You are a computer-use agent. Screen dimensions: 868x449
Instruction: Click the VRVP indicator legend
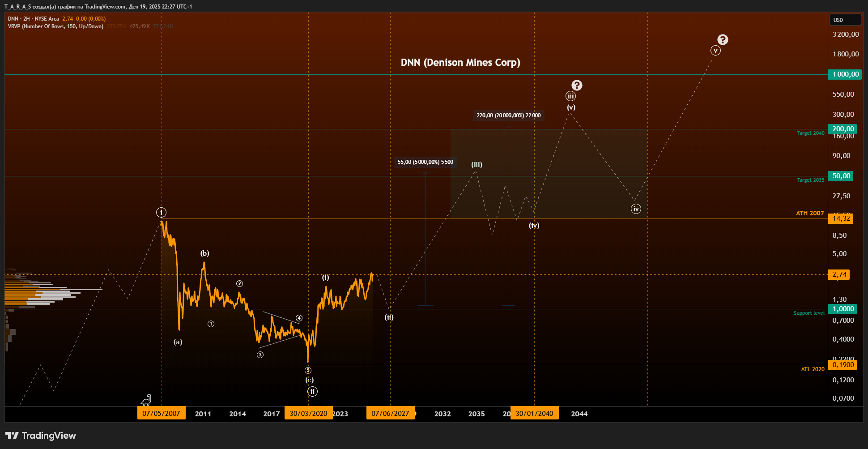[x=55, y=26]
